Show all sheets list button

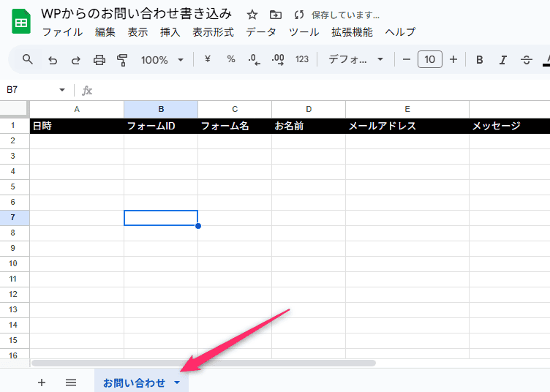click(x=71, y=382)
